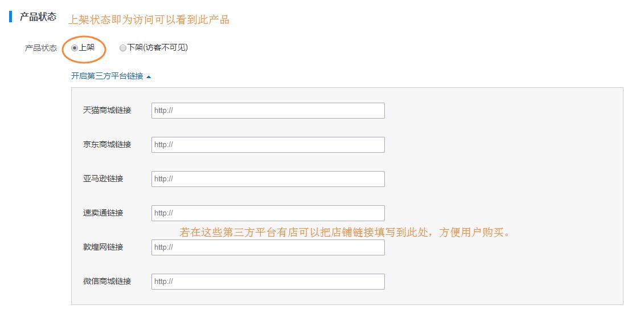Screen dimensions: 644x313
Task: Click the bold 产品状态 section heading
Action: click(x=38, y=17)
